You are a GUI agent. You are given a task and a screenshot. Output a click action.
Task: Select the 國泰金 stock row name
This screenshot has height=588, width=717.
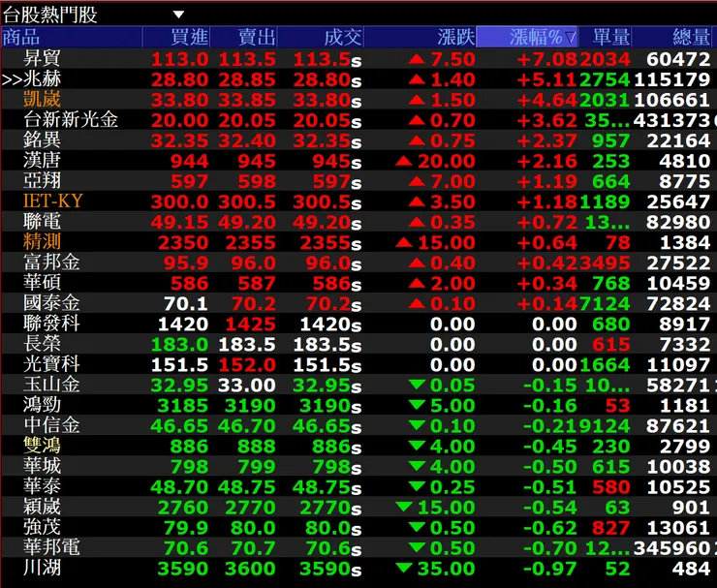pos(51,302)
